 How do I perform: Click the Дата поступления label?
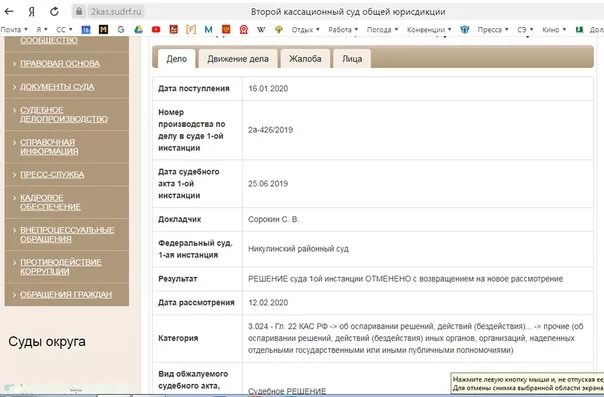click(194, 89)
